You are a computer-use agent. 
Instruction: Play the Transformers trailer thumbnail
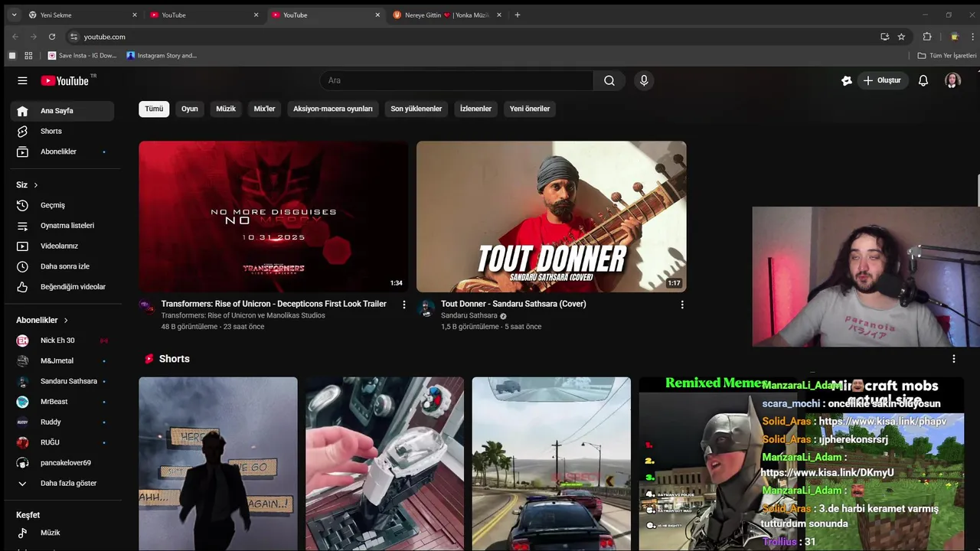[x=273, y=217]
